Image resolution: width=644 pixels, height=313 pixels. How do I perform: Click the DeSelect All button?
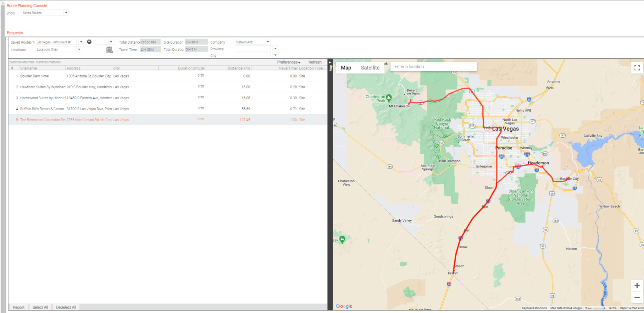click(x=66, y=307)
